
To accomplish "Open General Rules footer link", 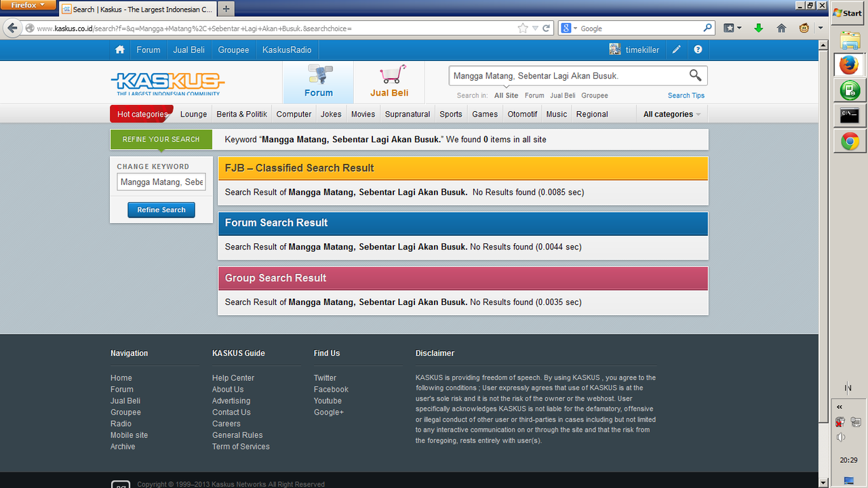I will point(237,435).
